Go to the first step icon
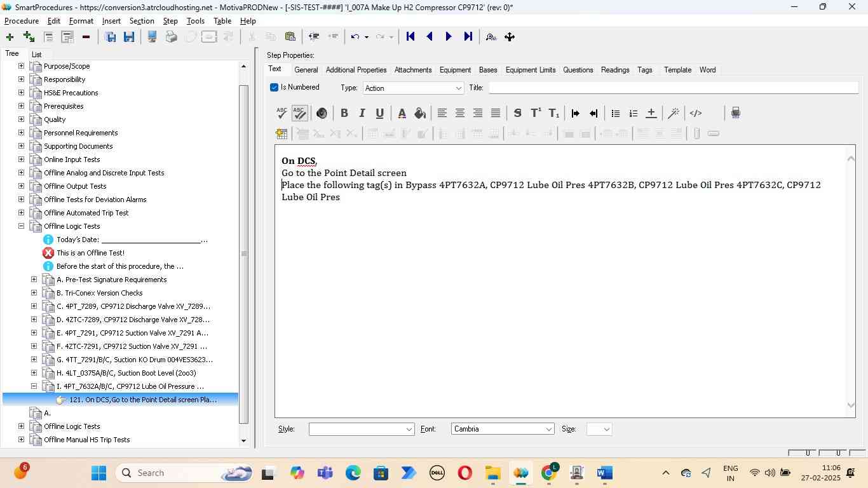 pos(410,37)
